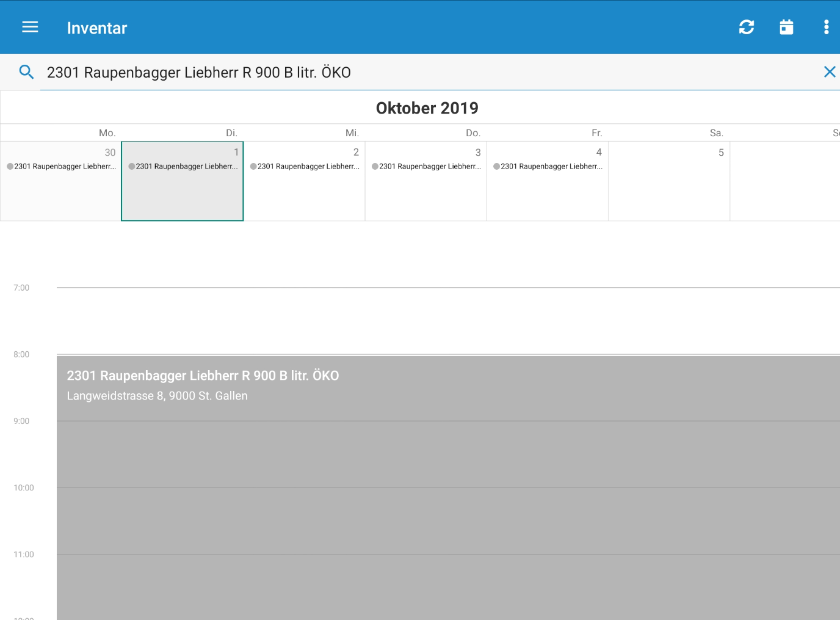The height and width of the screenshot is (620, 840).
Task: Click the Oktober 2019 month title
Action: tap(427, 108)
